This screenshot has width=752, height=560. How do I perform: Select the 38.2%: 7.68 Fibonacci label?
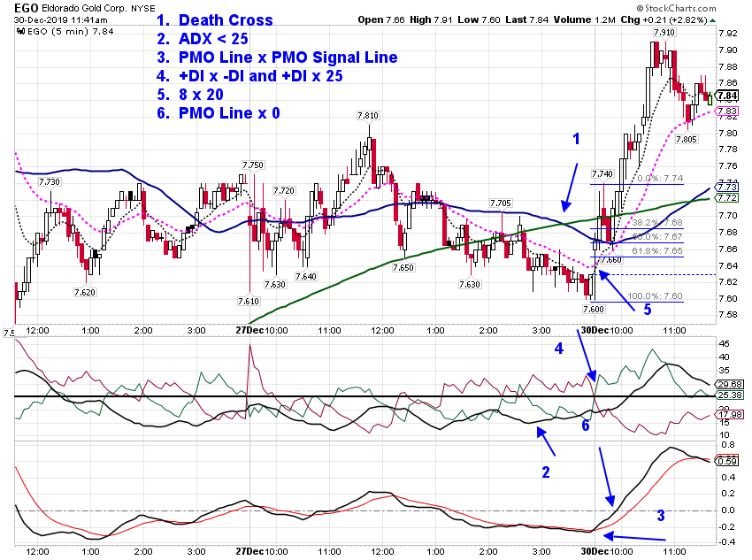657,222
